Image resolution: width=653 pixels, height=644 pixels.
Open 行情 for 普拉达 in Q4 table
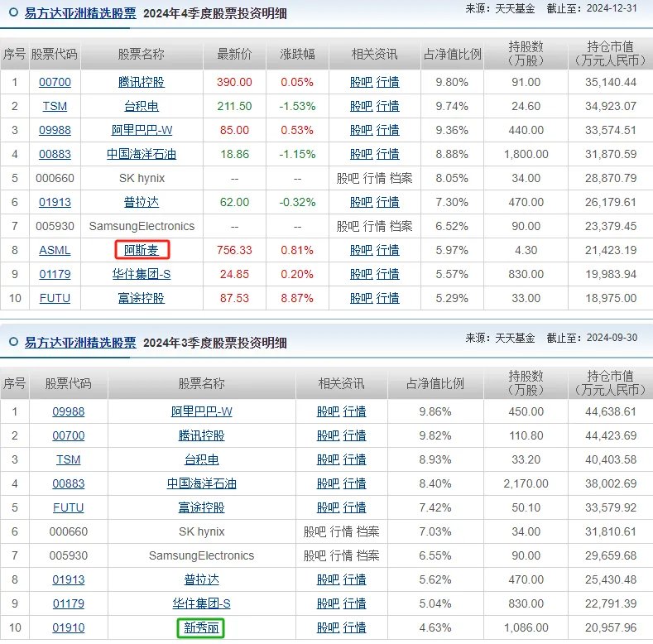(387, 203)
